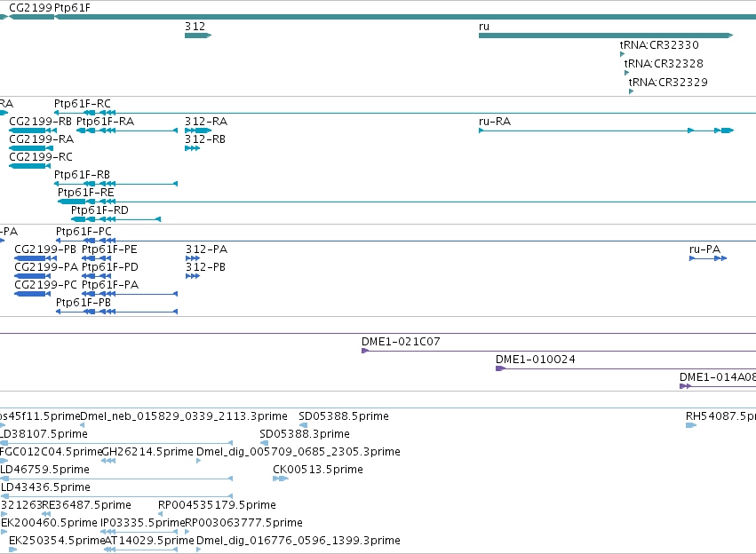Select EST SD05388.3prime label
This screenshot has height=554, width=756.
(x=305, y=434)
